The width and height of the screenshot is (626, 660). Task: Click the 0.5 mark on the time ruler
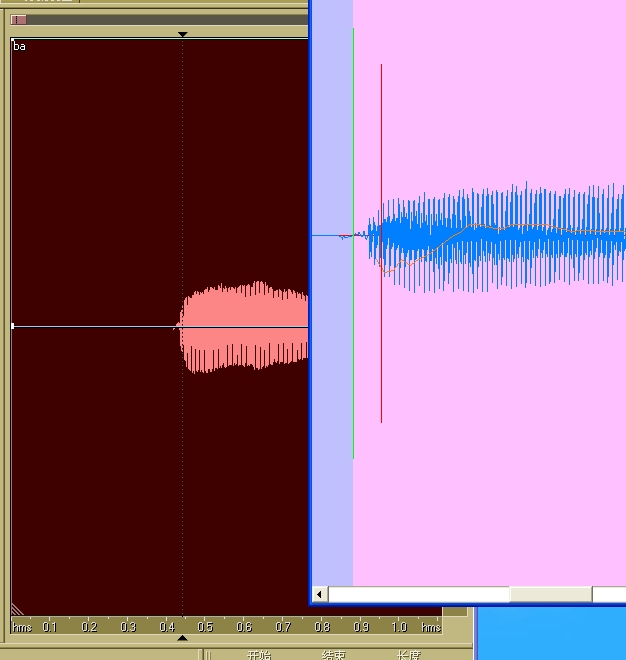205,627
